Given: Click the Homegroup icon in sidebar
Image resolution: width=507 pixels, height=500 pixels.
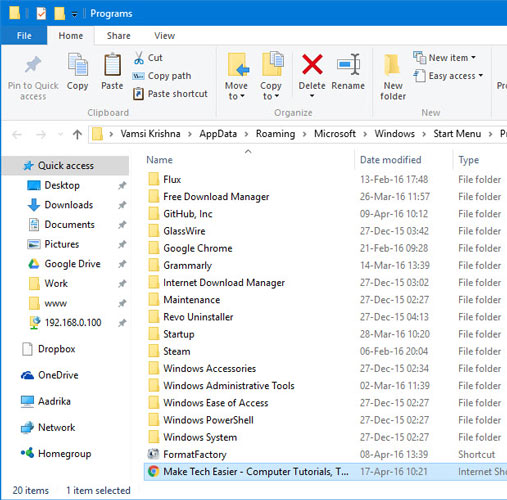Looking at the screenshot, I should pyautogui.click(x=27, y=453).
